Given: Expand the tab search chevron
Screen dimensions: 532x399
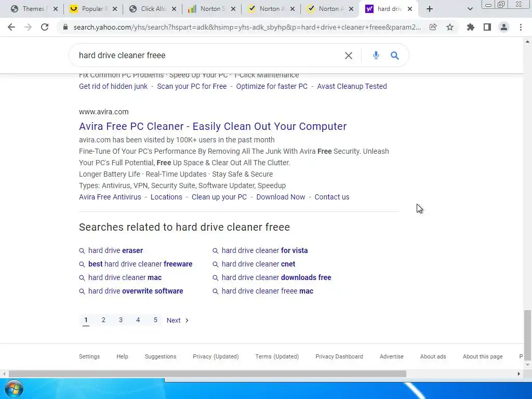Looking at the screenshot, I should pyautogui.click(x=470, y=9).
